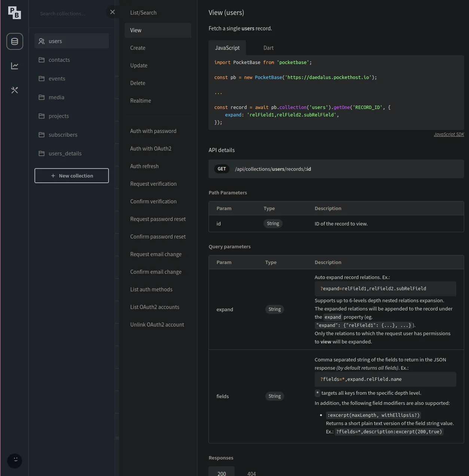Image resolution: width=469 pixels, height=476 pixels.
Task: Open the Collections database icon
Action: click(15, 42)
